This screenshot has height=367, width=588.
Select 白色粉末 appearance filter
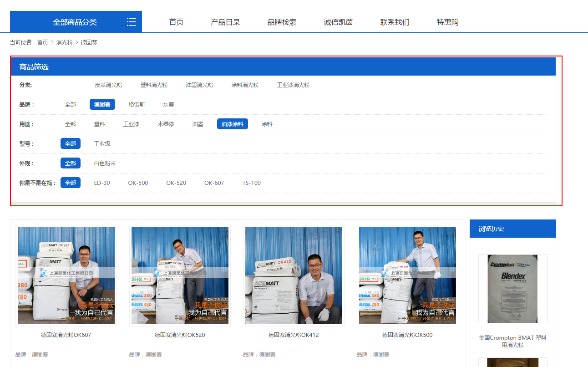point(105,163)
